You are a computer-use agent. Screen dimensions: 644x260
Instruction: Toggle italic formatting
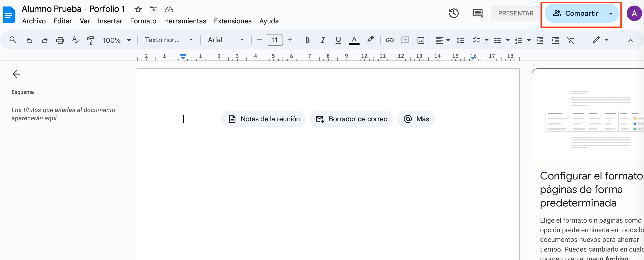tap(323, 40)
